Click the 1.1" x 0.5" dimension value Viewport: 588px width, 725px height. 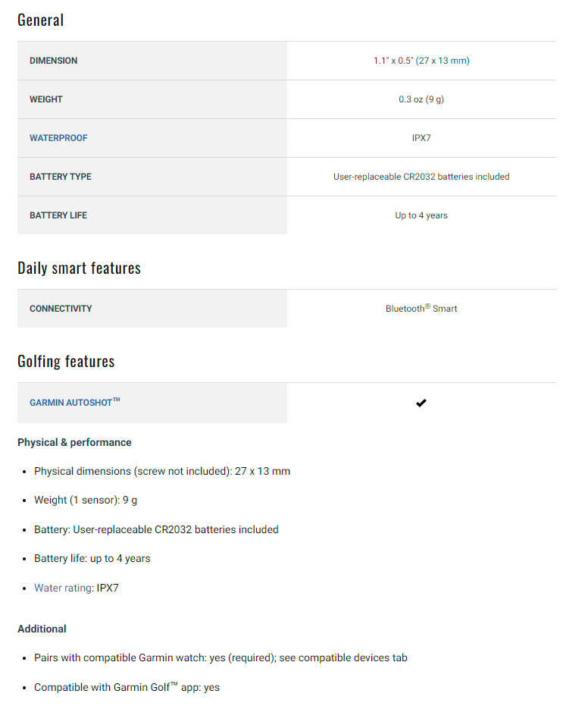point(421,61)
